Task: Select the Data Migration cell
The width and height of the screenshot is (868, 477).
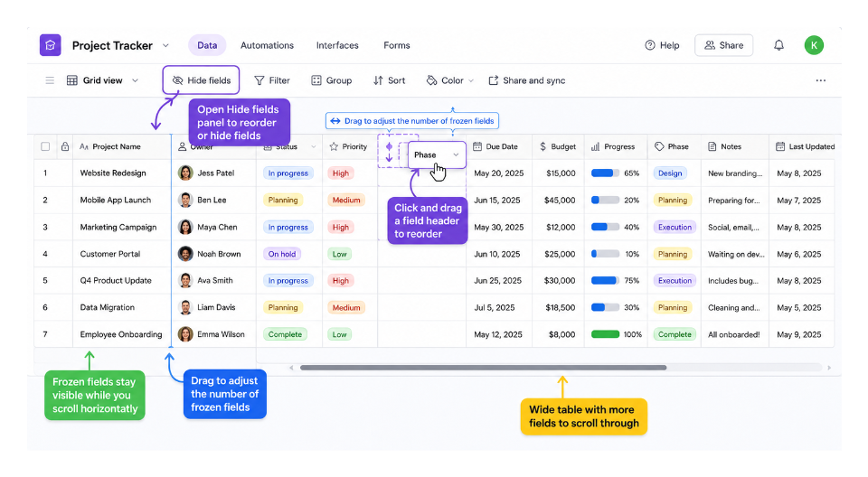Action: (122, 307)
